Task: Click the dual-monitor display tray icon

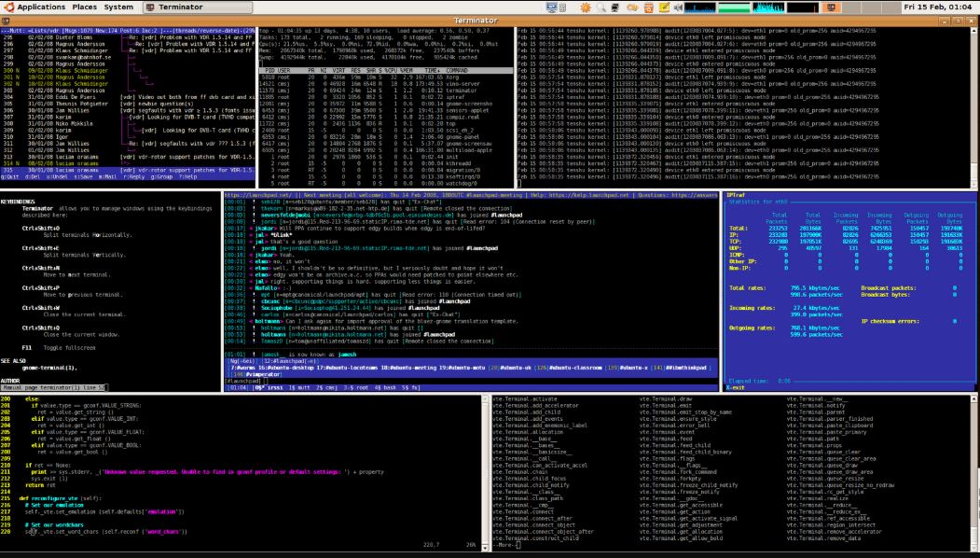Action: pos(551,7)
